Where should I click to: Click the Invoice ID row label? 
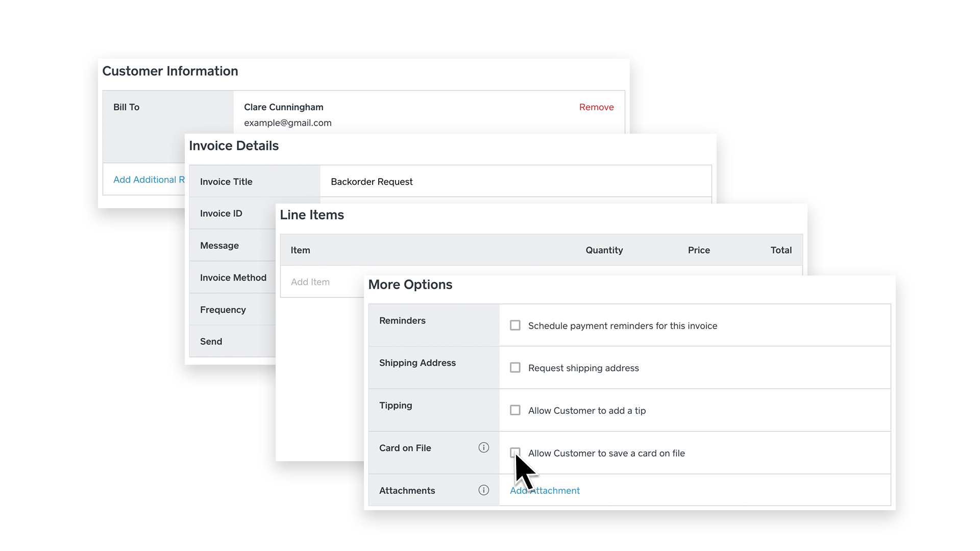[x=221, y=213]
